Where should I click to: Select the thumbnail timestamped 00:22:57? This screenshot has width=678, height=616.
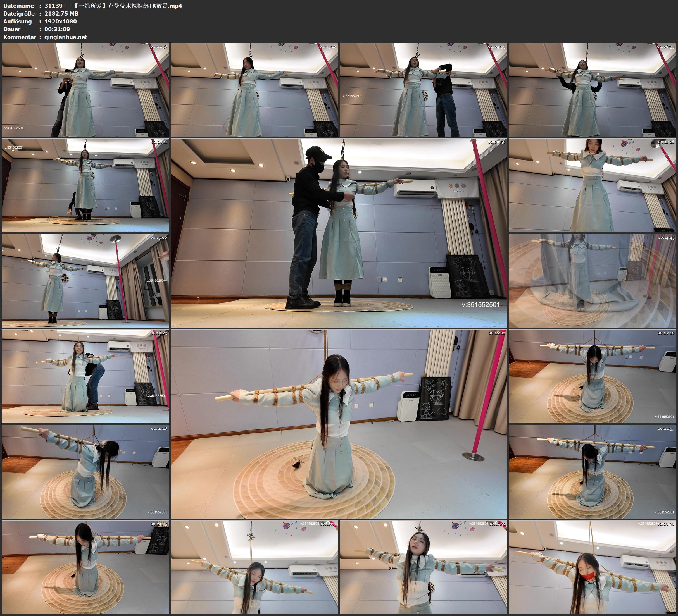pos(592,471)
